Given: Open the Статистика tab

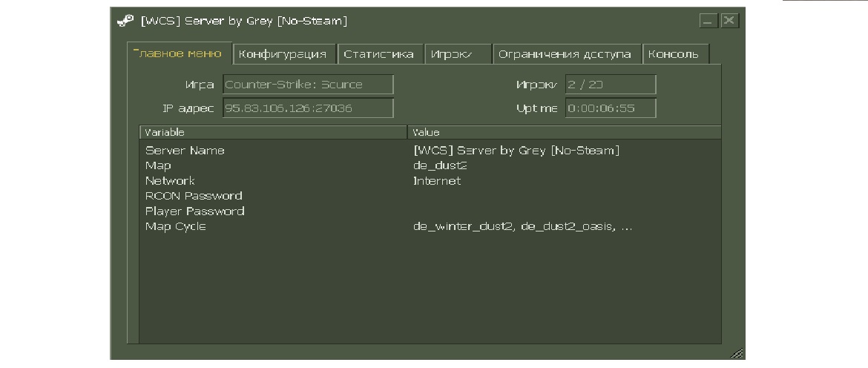Looking at the screenshot, I should coord(381,54).
